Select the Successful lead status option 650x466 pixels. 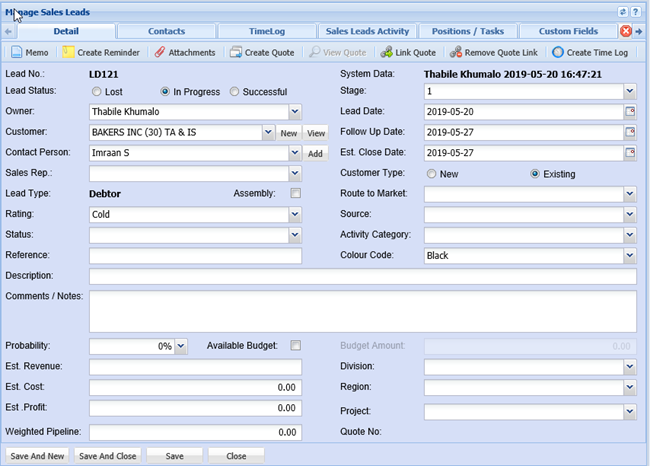[234, 92]
